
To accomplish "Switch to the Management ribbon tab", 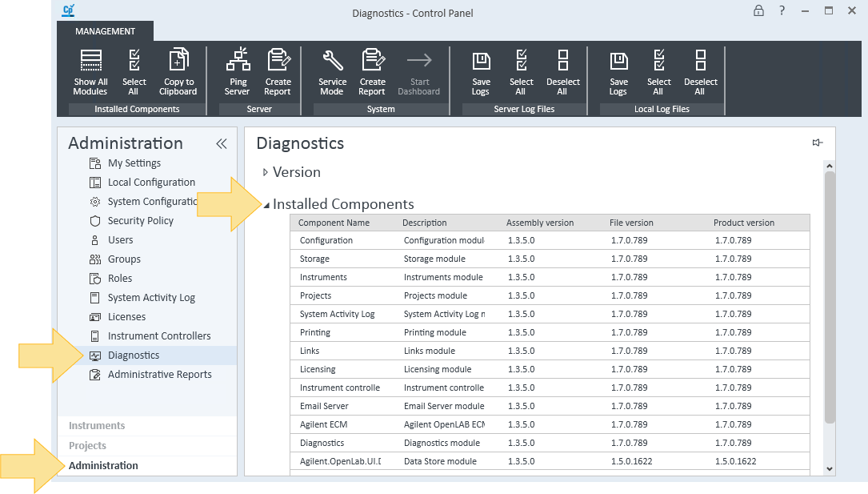I will 105,31.
